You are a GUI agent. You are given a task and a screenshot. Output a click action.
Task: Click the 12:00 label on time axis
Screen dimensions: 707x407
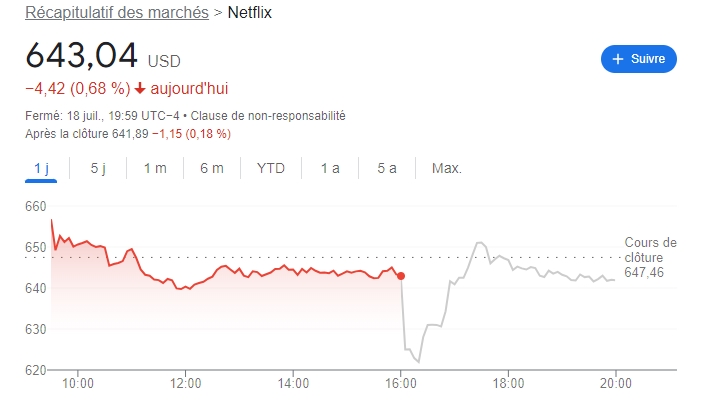coord(185,382)
